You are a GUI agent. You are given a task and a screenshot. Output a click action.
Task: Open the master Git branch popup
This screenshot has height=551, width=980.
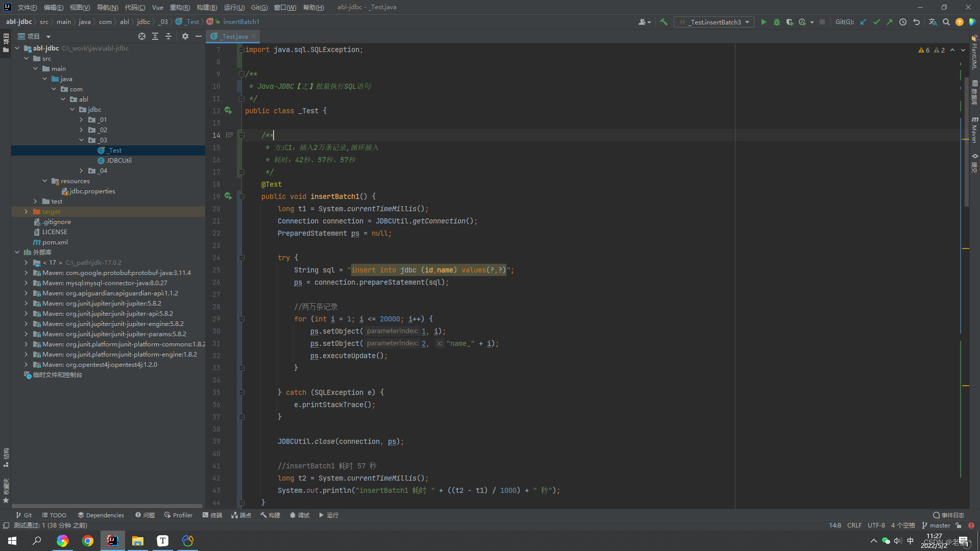click(x=936, y=525)
